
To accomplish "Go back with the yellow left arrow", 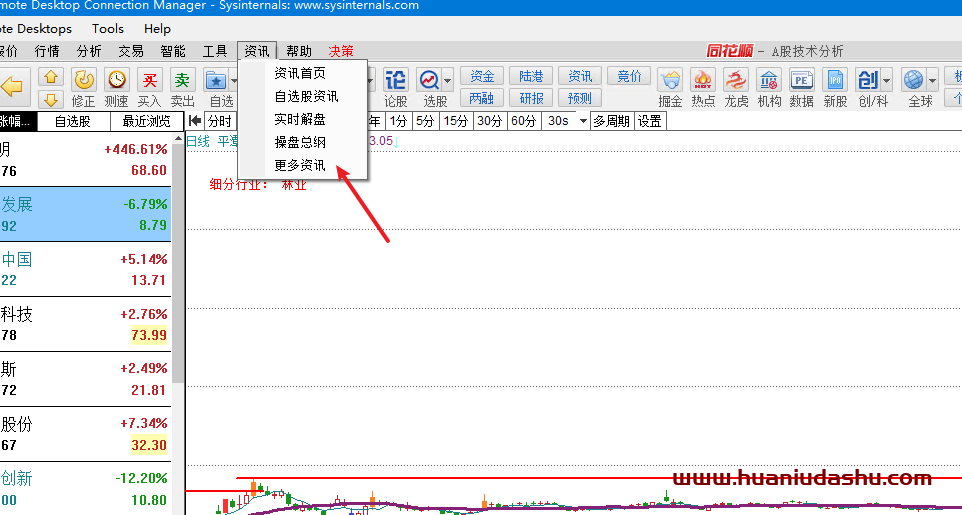I will tap(13, 88).
